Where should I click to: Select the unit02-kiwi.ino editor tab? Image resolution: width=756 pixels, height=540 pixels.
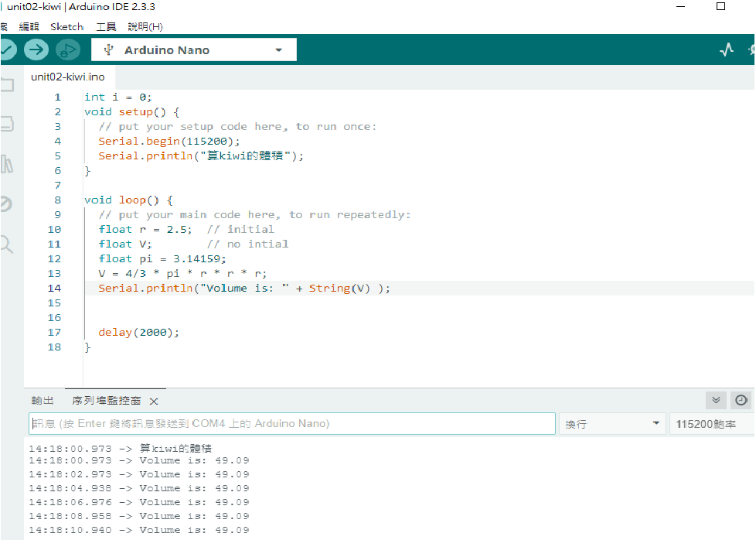tap(67, 77)
